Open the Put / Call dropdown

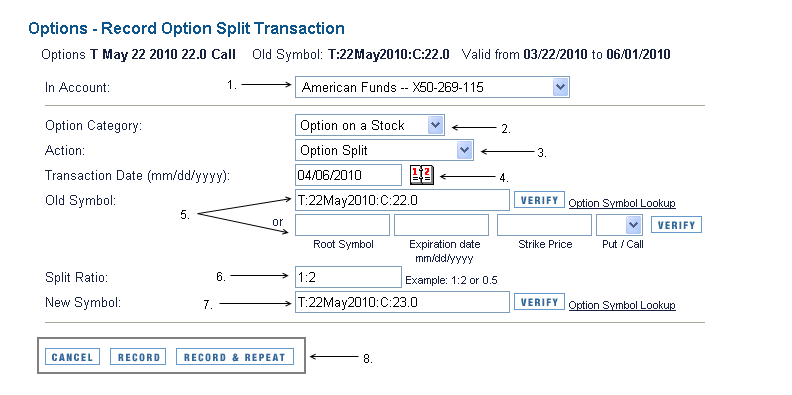(x=619, y=225)
